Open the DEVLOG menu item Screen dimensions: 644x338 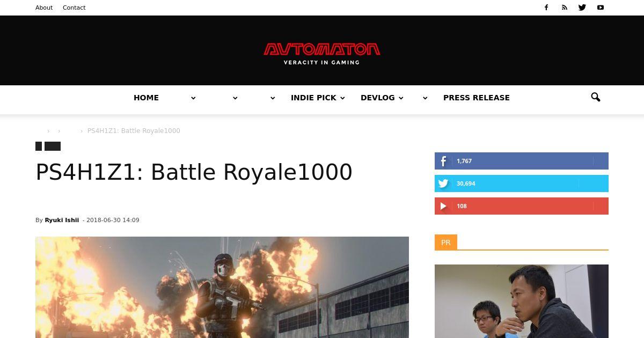378,98
